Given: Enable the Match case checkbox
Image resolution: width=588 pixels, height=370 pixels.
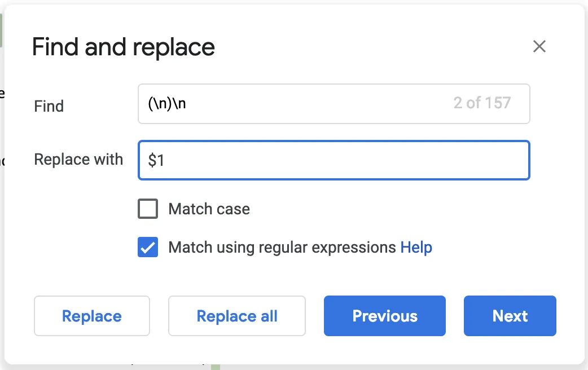Looking at the screenshot, I should [x=148, y=209].
